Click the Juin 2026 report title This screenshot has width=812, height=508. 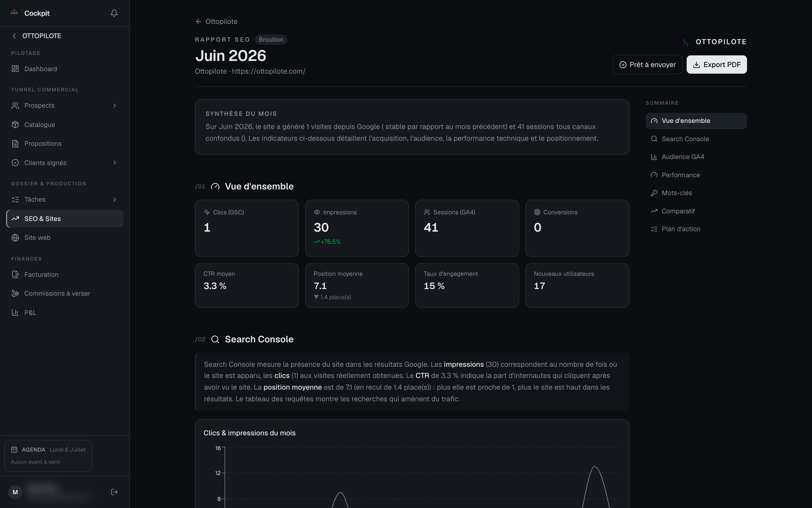click(231, 56)
